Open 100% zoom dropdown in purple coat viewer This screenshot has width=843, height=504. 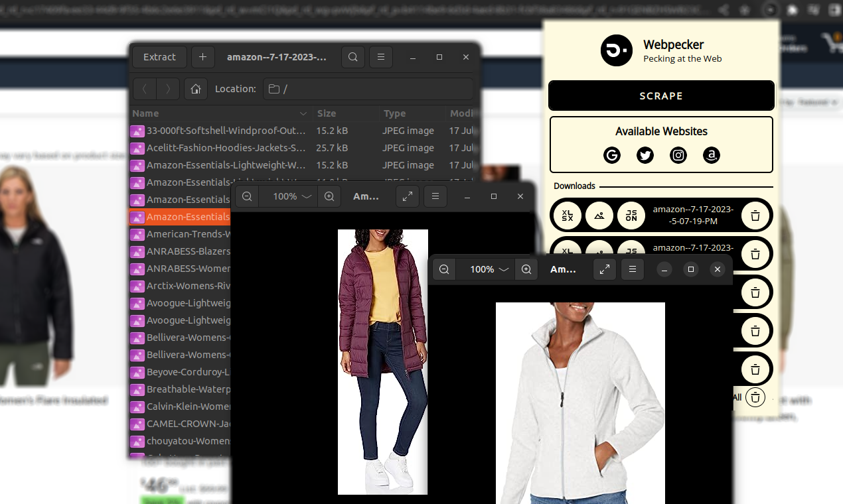(x=293, y=196)
